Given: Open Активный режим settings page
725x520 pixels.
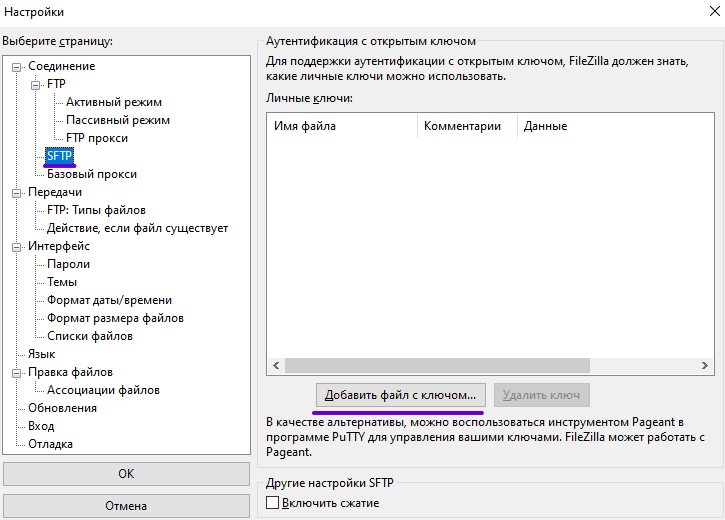Looking at the screenshot, I should 113,102.
